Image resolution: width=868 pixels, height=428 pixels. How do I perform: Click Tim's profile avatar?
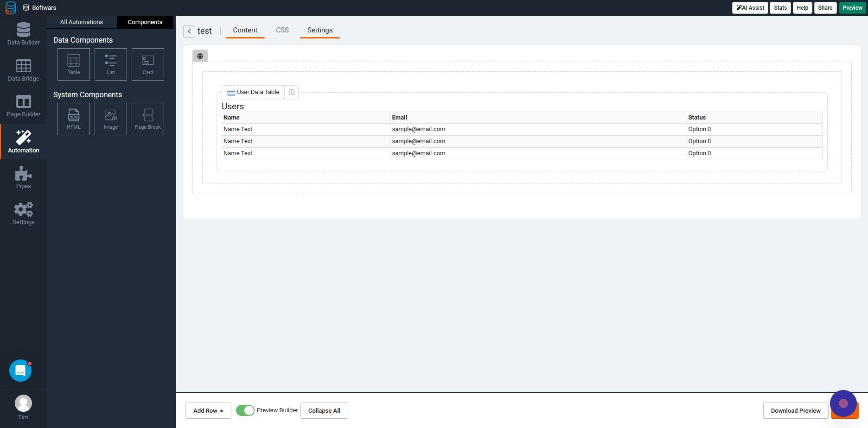pyautogui.click(x=23, y=403)
